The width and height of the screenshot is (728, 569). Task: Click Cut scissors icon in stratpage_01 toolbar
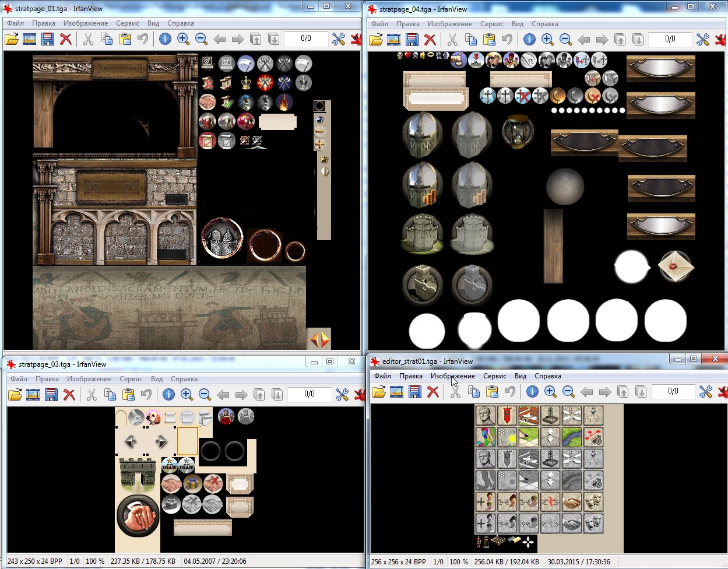tap(88, 39)
